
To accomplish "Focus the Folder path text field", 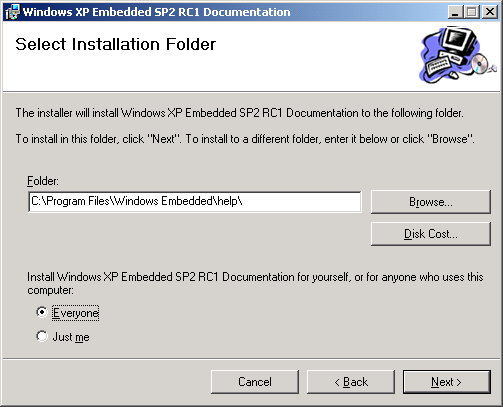I will [x=195, y=202].
